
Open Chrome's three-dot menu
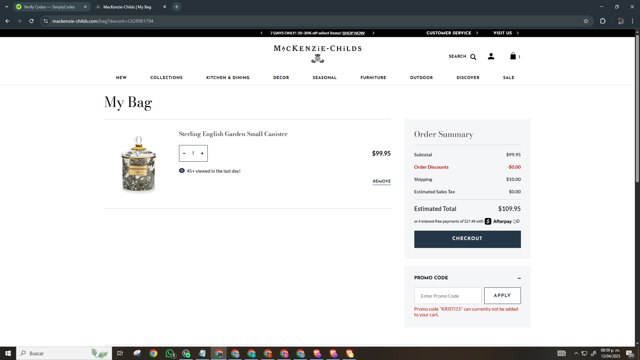pyautogui.click(x=633, y=21)
